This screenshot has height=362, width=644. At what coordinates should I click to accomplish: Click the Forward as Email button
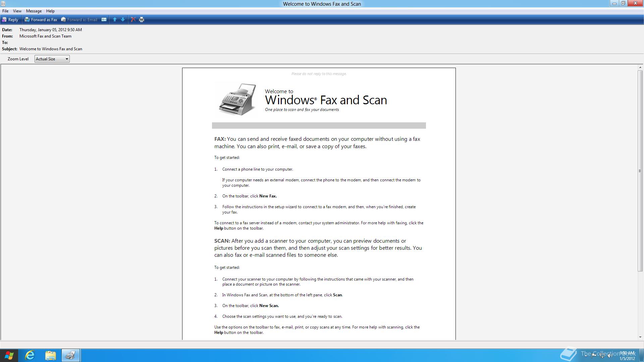(79, 20)
